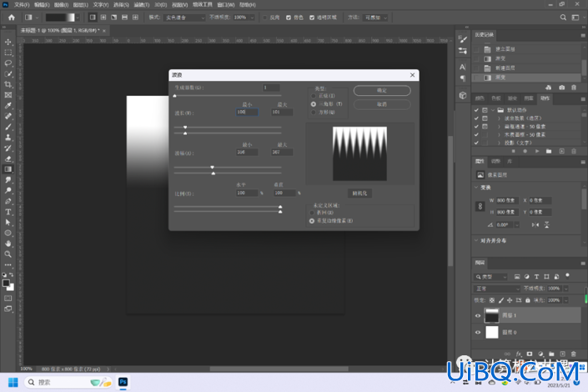Click the Randomize button in Wave dialog

coord(359,193)
